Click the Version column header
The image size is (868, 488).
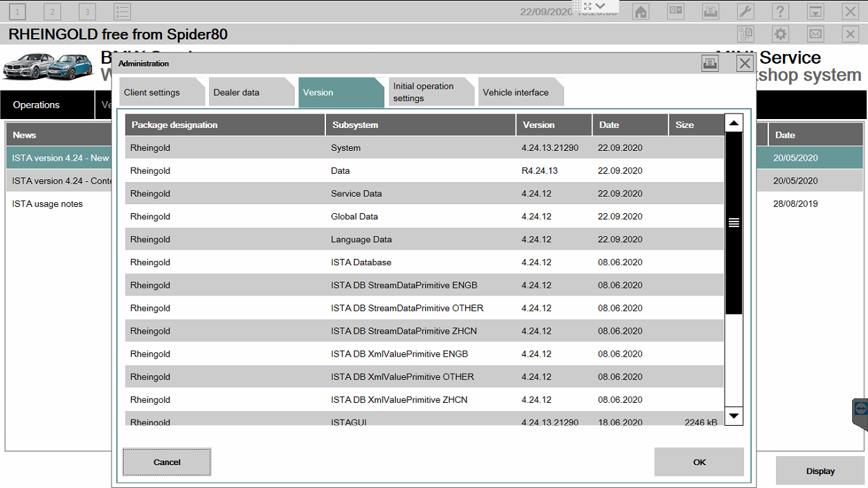tap(554, 125)
